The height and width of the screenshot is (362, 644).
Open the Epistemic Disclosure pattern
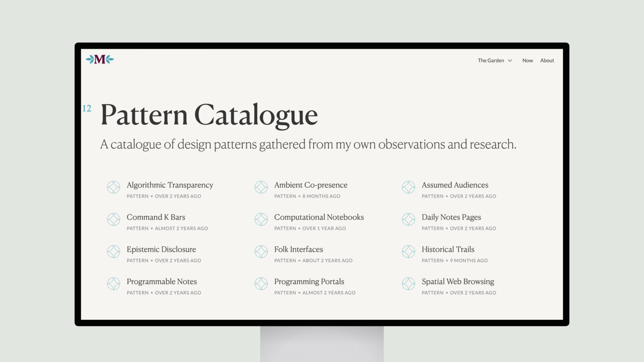(161, 249)
